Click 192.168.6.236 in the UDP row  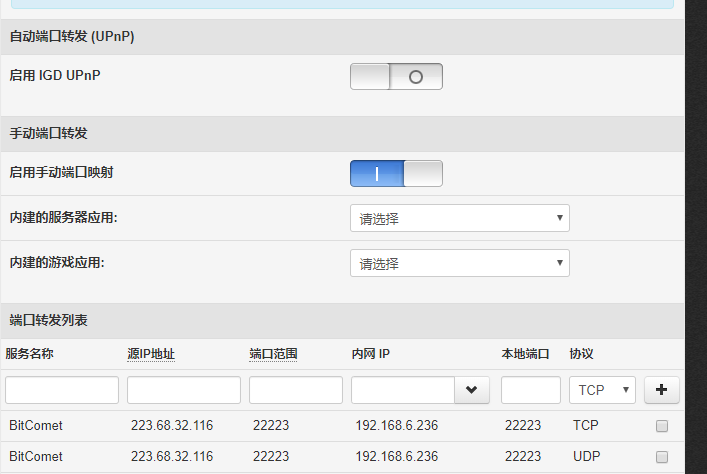point(396,457)
